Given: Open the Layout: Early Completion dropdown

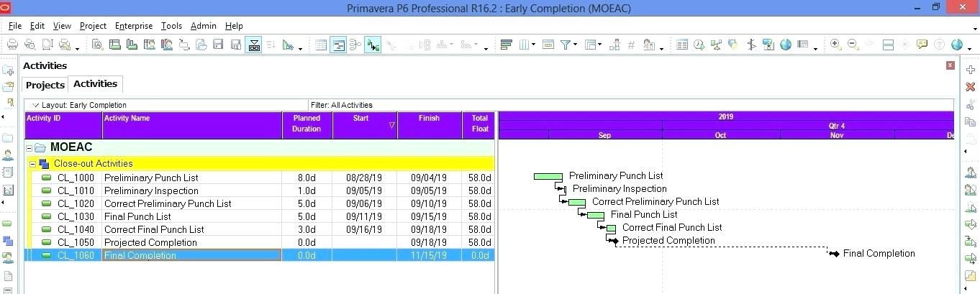Looking at the screenshot, I should tap(36, 105).
